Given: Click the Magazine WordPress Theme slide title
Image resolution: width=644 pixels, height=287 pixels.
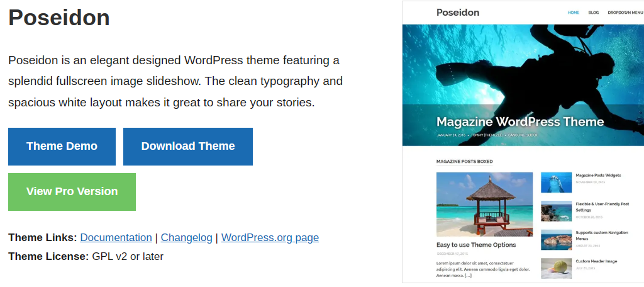Looking at the screenshot, I should (520, 121).
